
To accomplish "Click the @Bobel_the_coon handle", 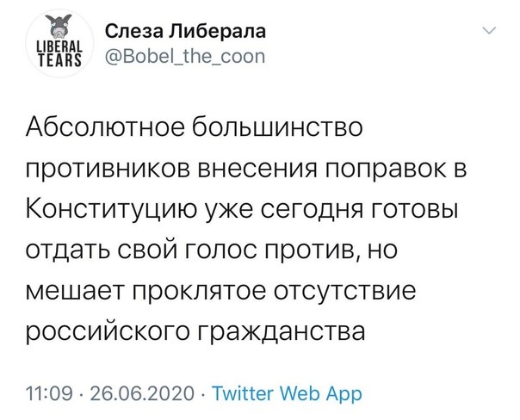I will coord(177,57).
